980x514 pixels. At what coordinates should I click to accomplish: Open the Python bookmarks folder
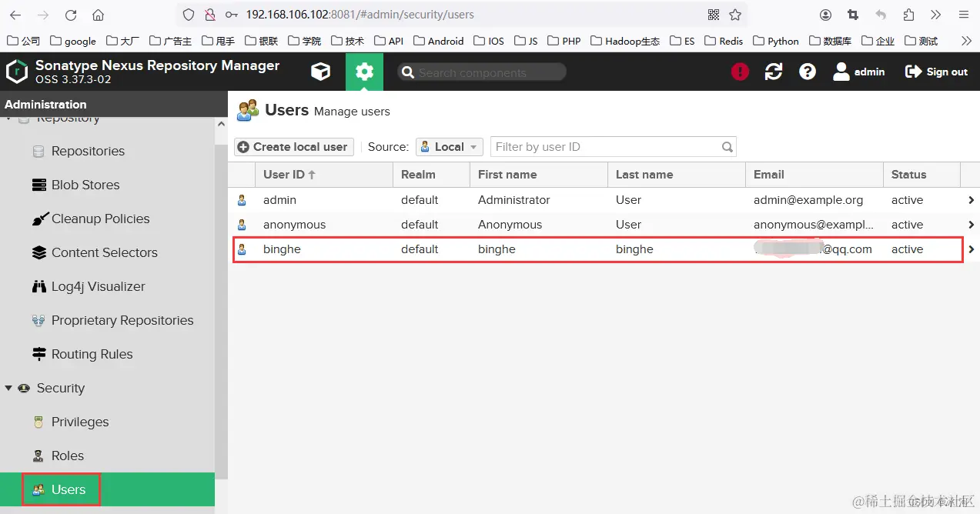776,41
